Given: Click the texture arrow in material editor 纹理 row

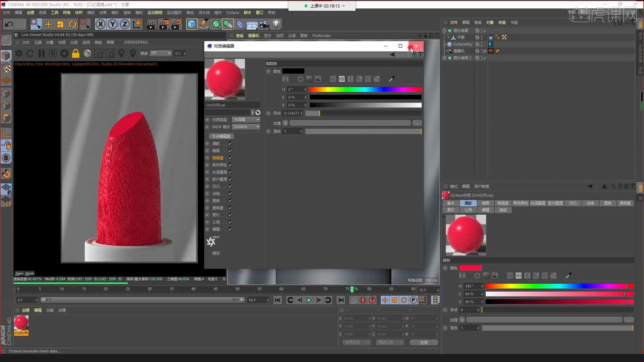Looking at the screenshot, I should click(x=285, y=123).
